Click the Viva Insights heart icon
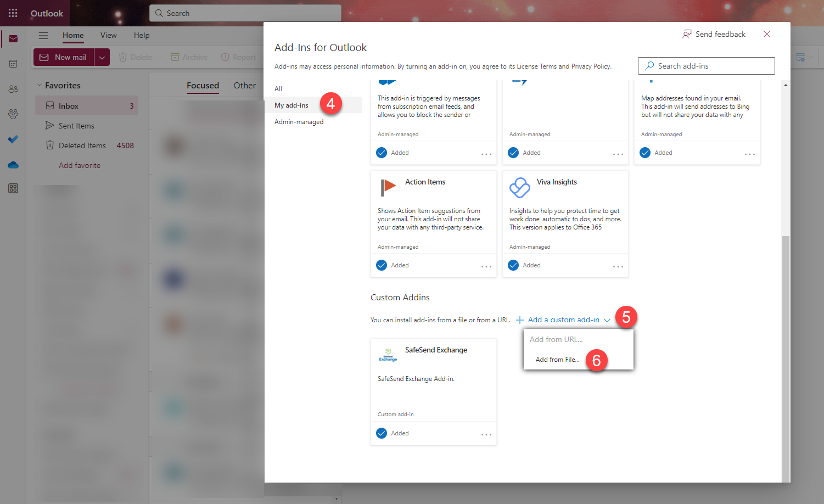 (x=520, y=187)
